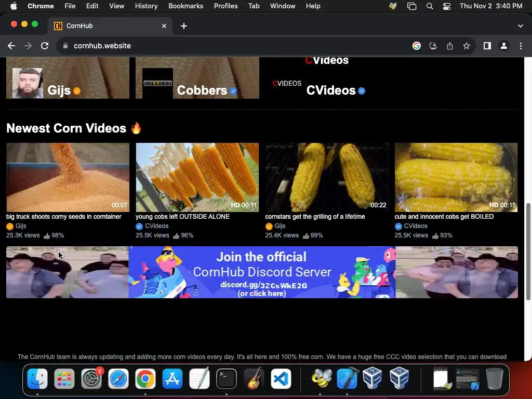Open Chrome from the Dock
This screenshot has width=532, height=399.
pos(145,379)
